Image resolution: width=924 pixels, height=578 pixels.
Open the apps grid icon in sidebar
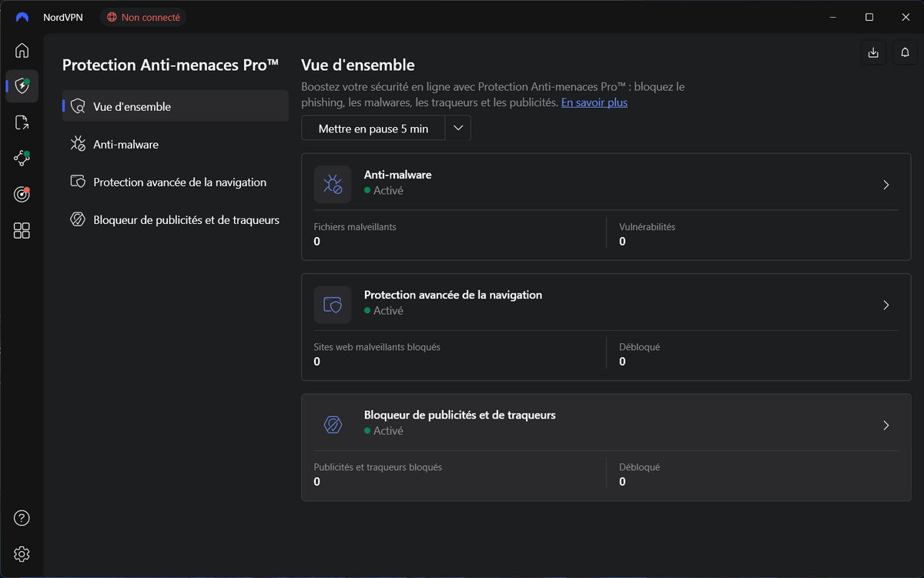click(22, 230)
